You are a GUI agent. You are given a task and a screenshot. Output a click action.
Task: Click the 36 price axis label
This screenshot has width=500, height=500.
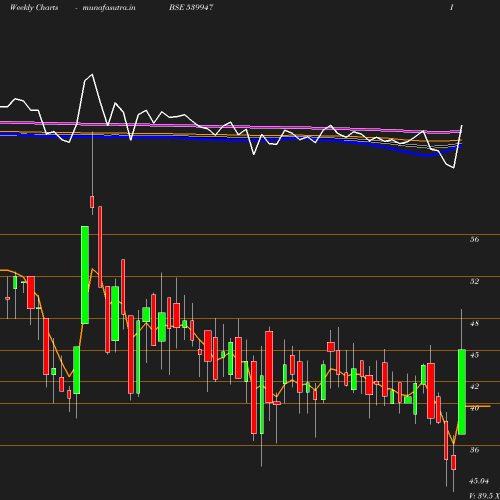(x=474, y=450)
